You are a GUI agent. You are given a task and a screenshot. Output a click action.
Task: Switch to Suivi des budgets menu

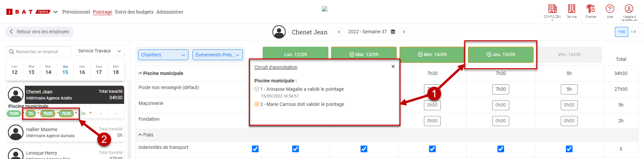134,12
